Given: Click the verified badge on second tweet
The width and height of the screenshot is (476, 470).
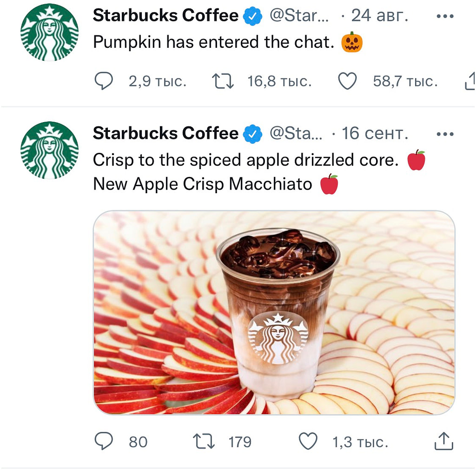Looking at the screenshot, I should coord(252,134).
